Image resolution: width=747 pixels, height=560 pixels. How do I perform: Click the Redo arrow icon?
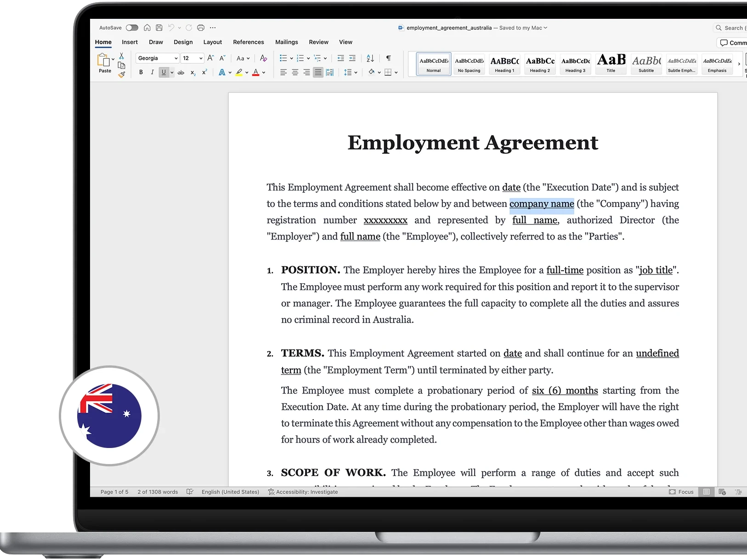click(x=189, y=28)
